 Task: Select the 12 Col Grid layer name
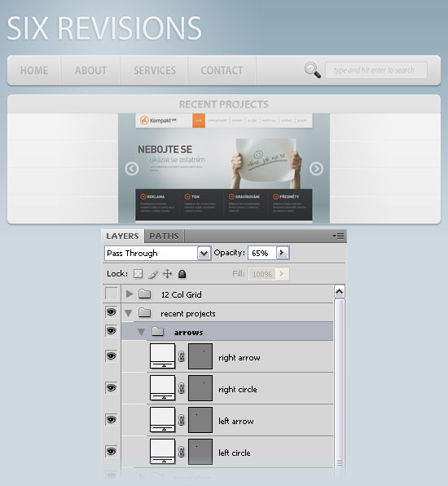(182, 294)
